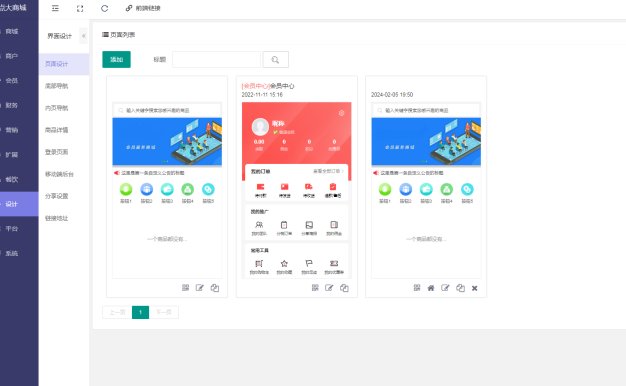Viewport: 626px width, 386px height.
Task: Set 2024-02-05 page as home via house icon
Action: pyautogui.click(x=431, y=288)
